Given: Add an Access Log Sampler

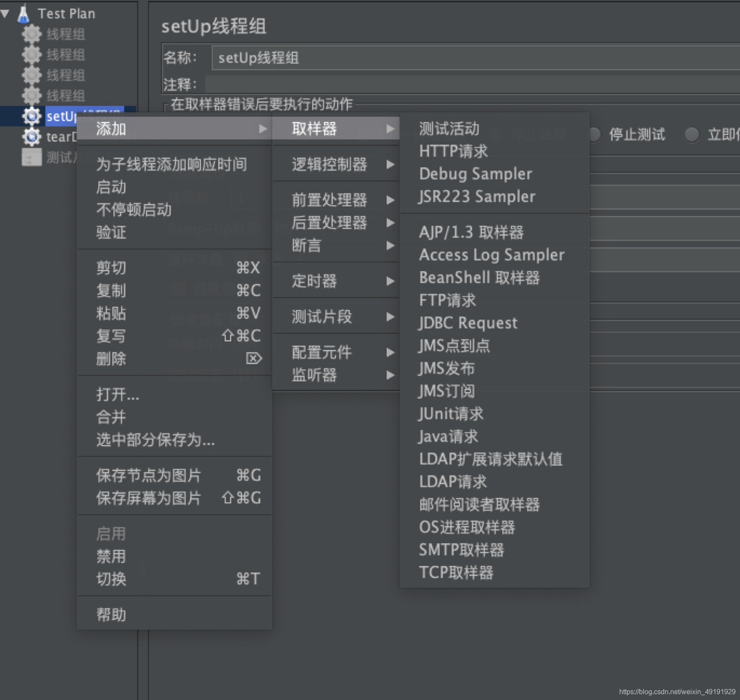Looking at the screenshot, I should [495, 255].
